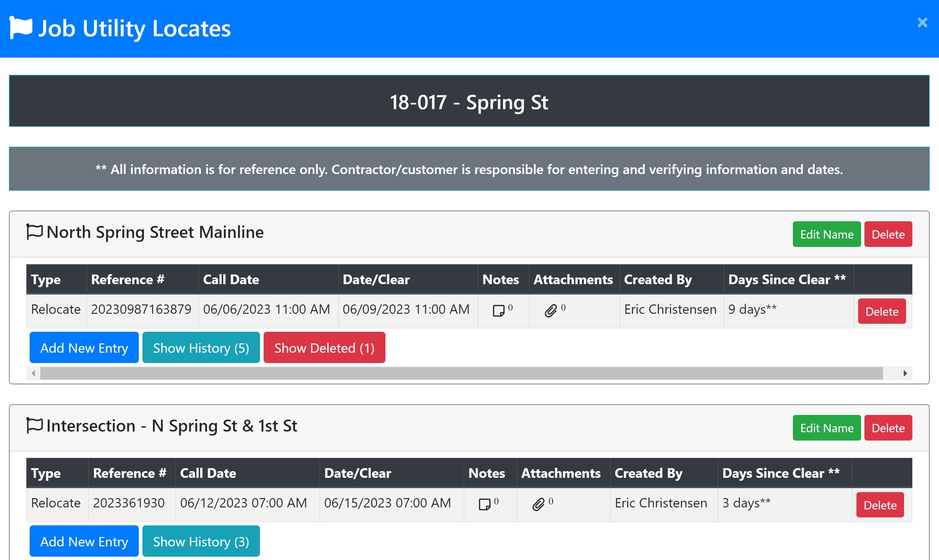Delete the Intersection - N Spring St group

tap(888, 428)
